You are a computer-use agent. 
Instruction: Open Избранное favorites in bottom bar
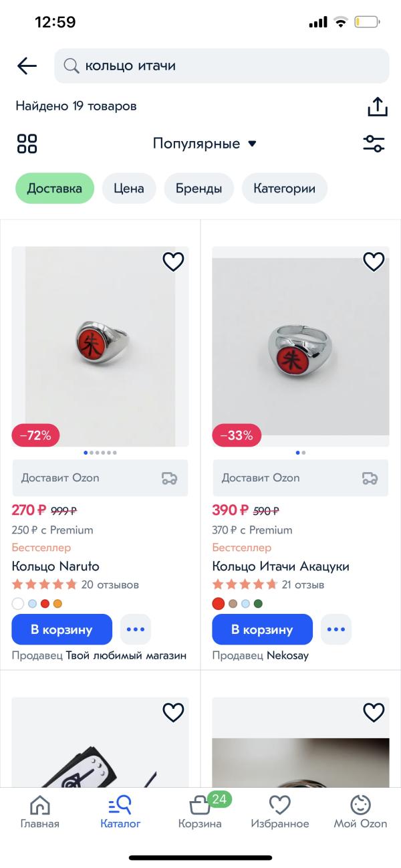(x=279, y=811)
